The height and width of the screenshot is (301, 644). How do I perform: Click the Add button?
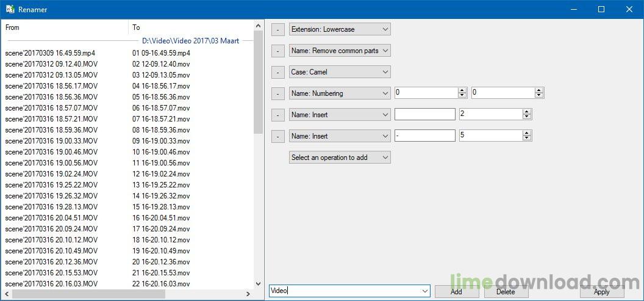click(x=456, y=292)
